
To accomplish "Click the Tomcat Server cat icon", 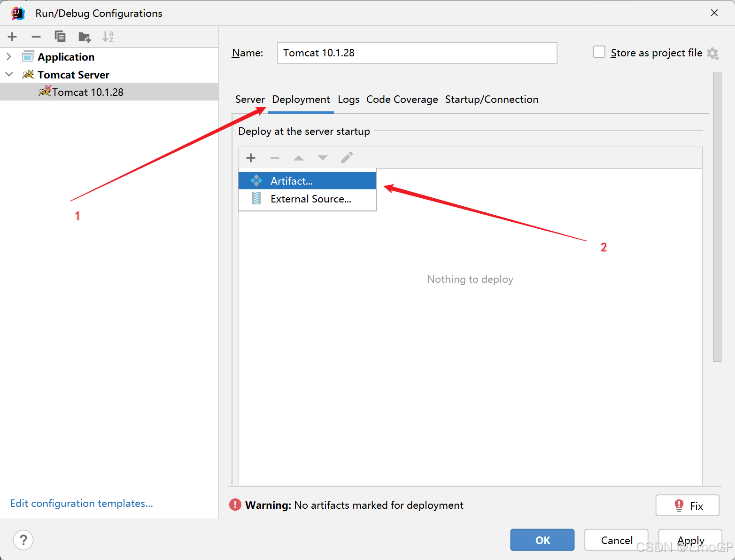I will (x=28, y=74).
